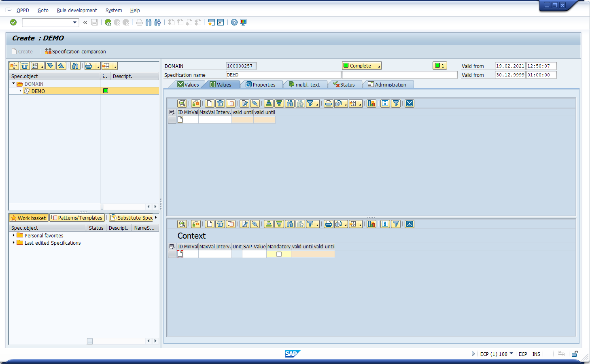Click the green Enter checkmark icon
The height and width of the screenshot is (364, 590).
tap(13, 22)
